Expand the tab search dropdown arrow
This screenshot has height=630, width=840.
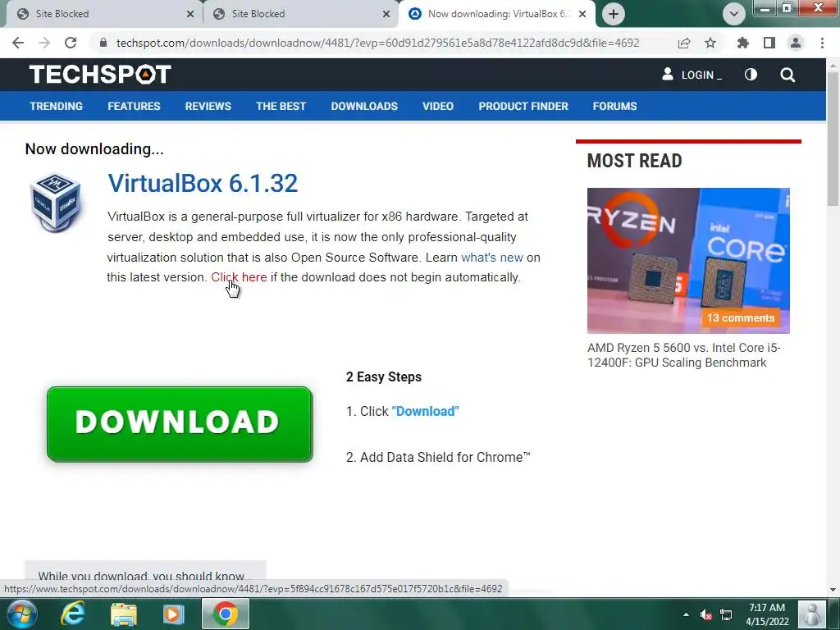pos(734,14)
